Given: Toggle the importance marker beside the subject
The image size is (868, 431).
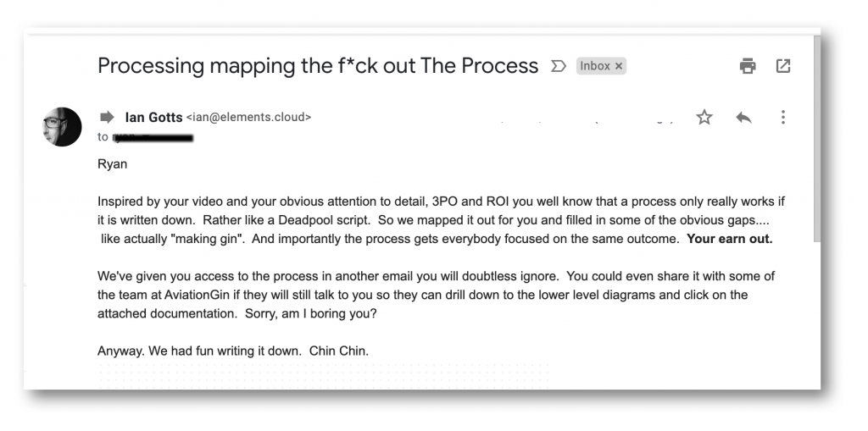Looking at the screenshot, I should click(558, 66).
